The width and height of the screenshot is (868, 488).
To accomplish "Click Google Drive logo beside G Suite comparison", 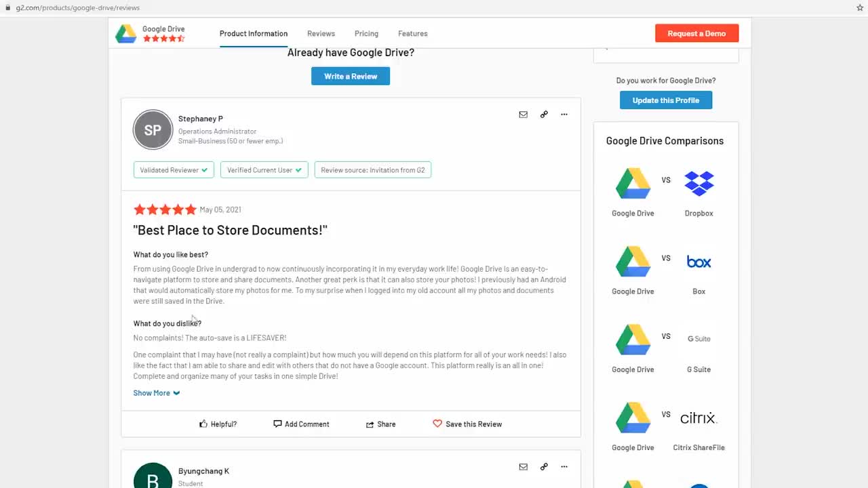I will point(633,340).
